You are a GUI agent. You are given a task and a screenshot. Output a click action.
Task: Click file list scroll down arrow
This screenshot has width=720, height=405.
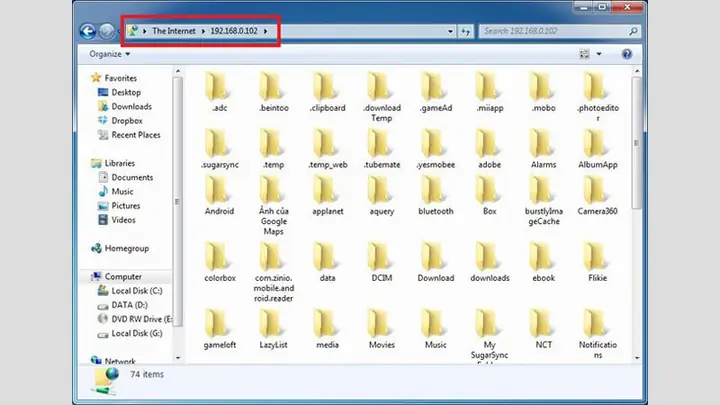(637, 358)
